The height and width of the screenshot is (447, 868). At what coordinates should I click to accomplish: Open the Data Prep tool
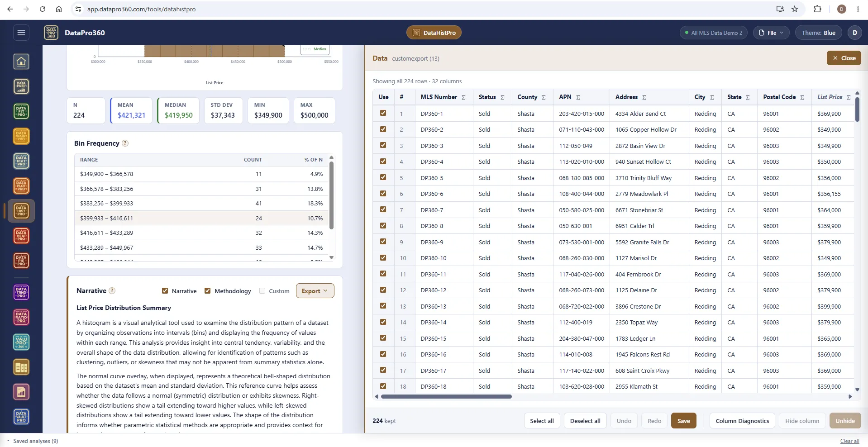[21, 86]
